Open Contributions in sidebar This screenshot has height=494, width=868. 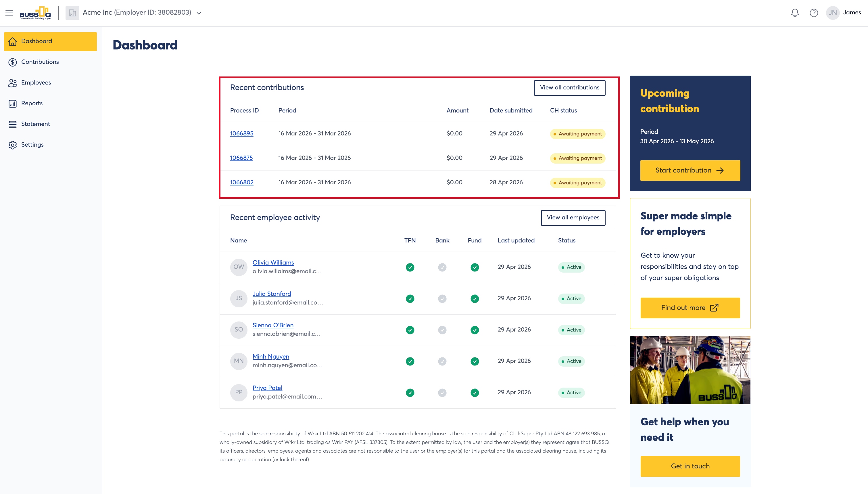click(x=51, y=62)
